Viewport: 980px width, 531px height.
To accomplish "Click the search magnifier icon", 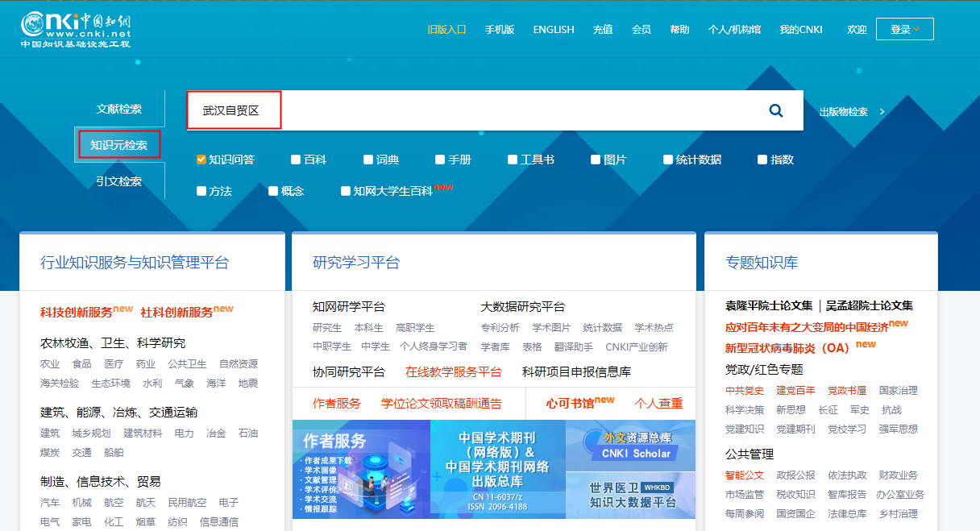I will click(776, 110).
